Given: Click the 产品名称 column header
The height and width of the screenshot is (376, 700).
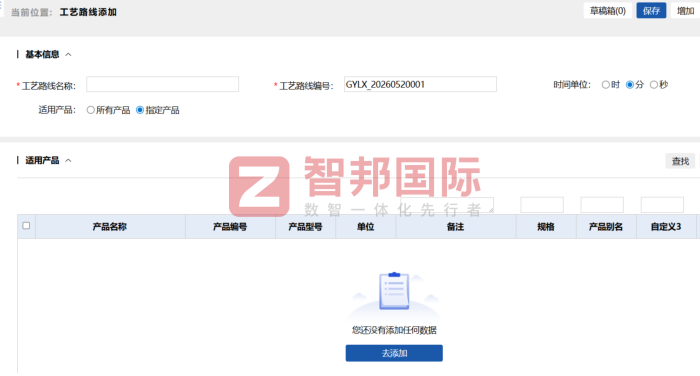Looking at the screenshot, I should click(110, 227).
